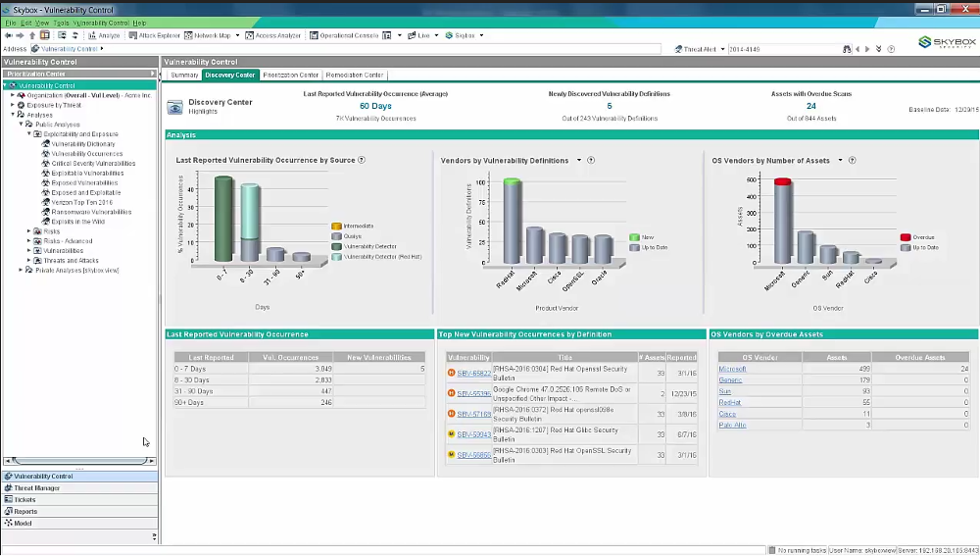
Task: Open the Tools menu
Action: pyautogui.click(x=61, y=24)
